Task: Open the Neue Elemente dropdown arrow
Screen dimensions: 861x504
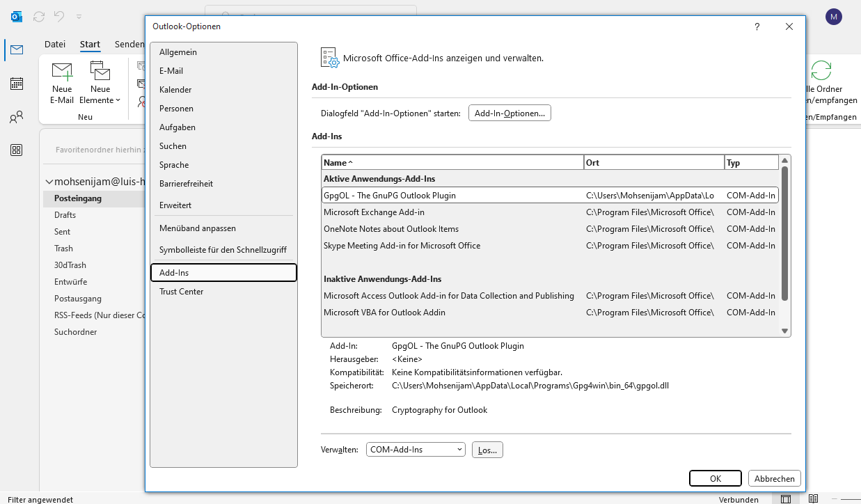Action: (x=118, y=100)
